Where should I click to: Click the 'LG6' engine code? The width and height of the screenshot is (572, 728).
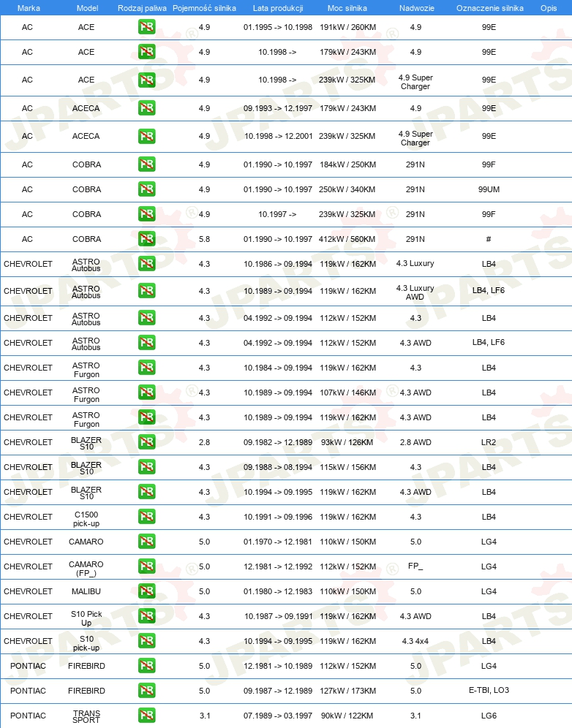(489, 716)
